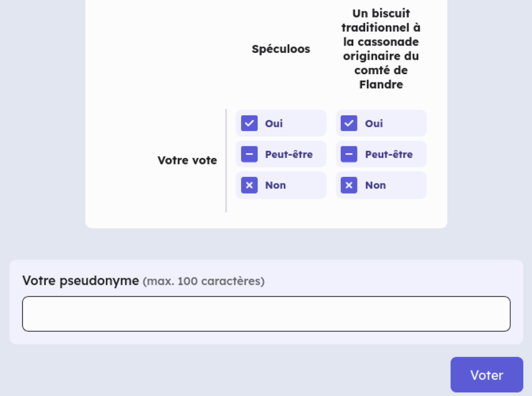This screenshot has width=532, height=396.
Task: Click the "Un biscuit traditionnel" column header
Action: click(381, 49)
